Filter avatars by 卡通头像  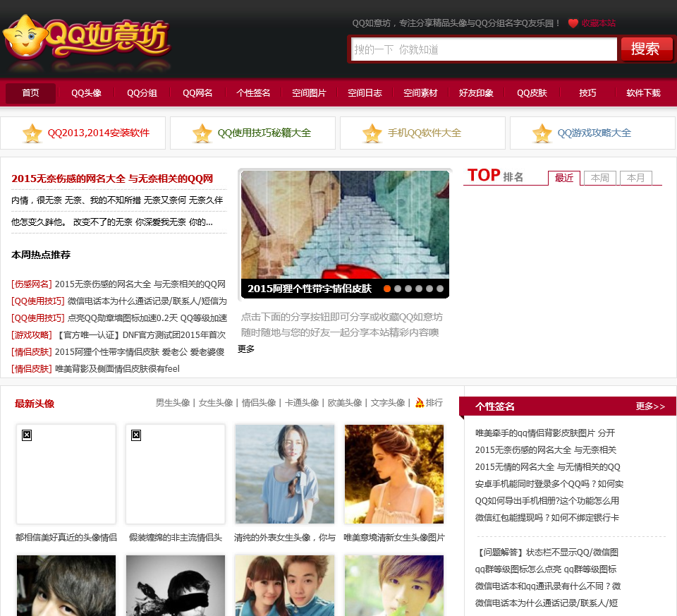[302, 403]
